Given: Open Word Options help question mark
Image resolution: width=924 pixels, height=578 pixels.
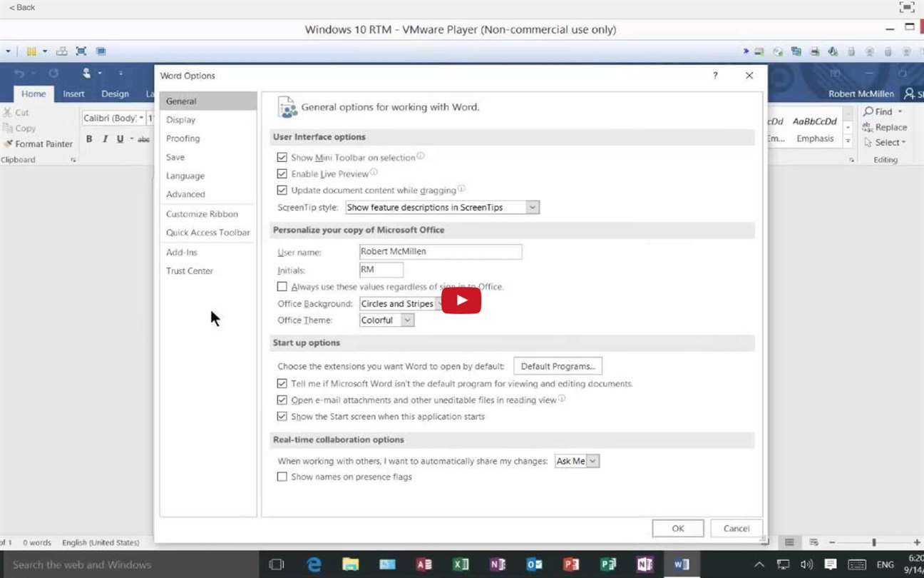Looking at the screenshot, I should point(715,76).
